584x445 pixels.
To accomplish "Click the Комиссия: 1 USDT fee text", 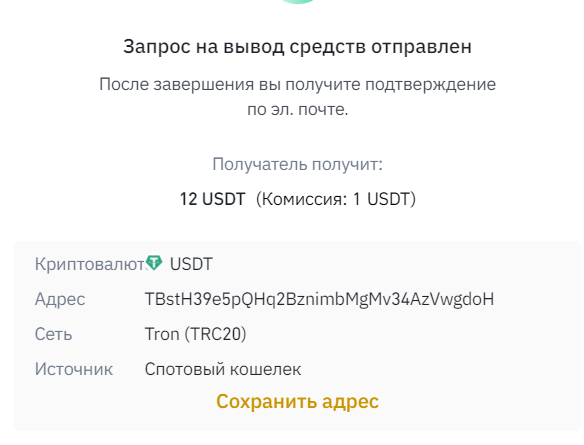I will point(336,199).
